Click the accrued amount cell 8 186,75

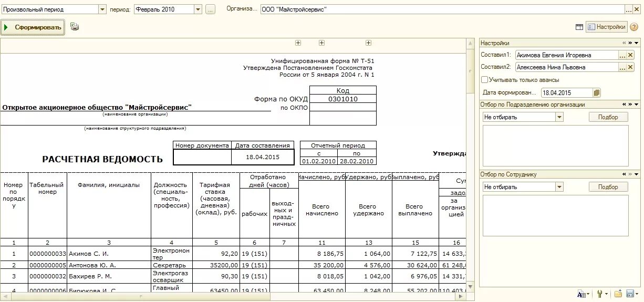click(322, 254)
